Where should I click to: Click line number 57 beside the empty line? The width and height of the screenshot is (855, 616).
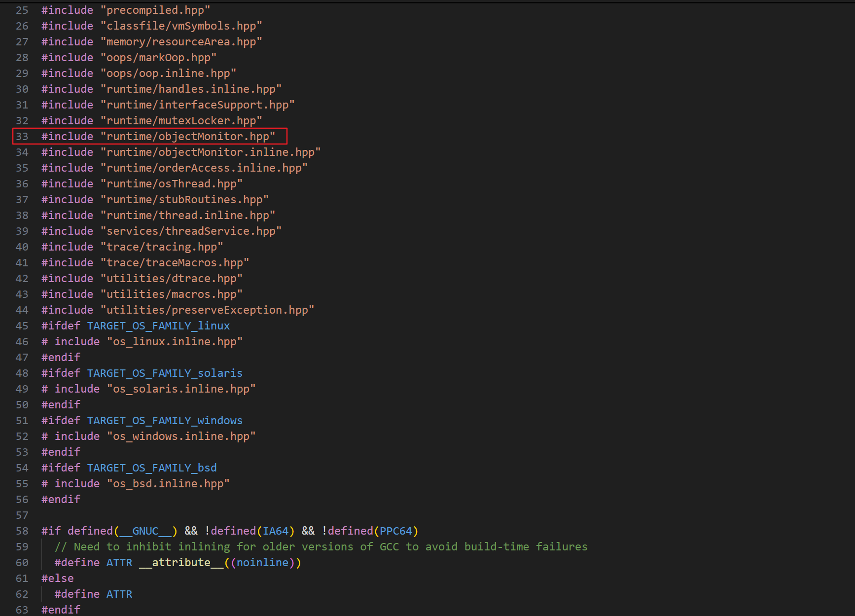22,515
